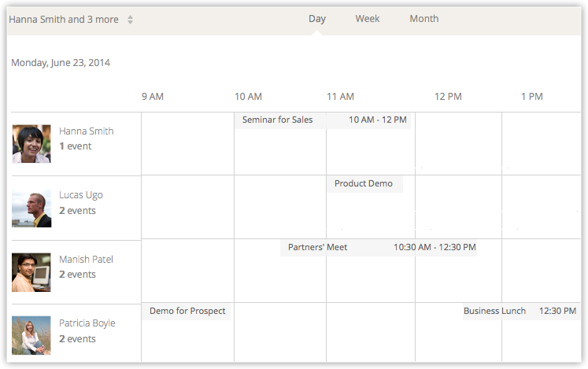Open the Product Demo event
Screen dimensions: 588x369
[364, 184]
